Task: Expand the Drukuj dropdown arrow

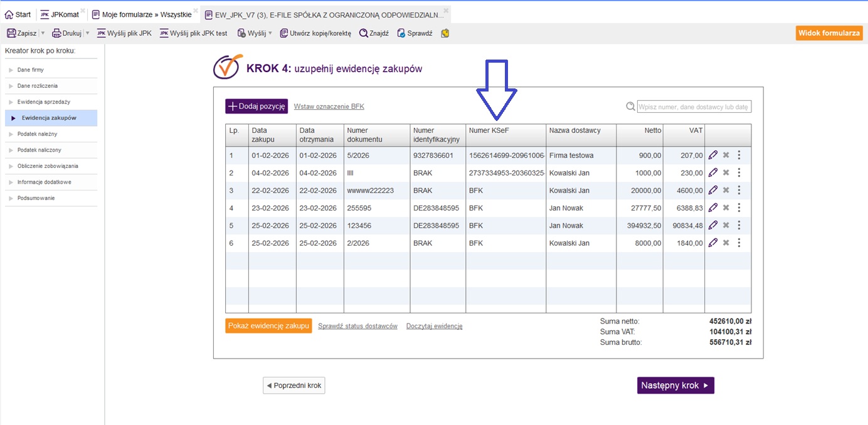Action: tap(87, 33)
